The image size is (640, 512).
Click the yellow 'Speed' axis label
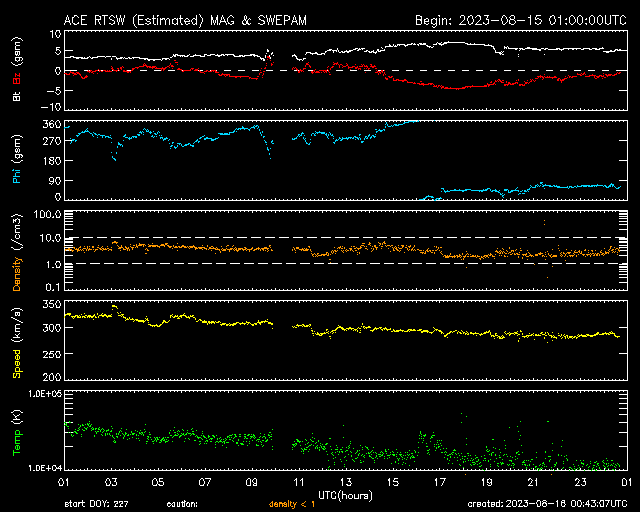[17, 364]
